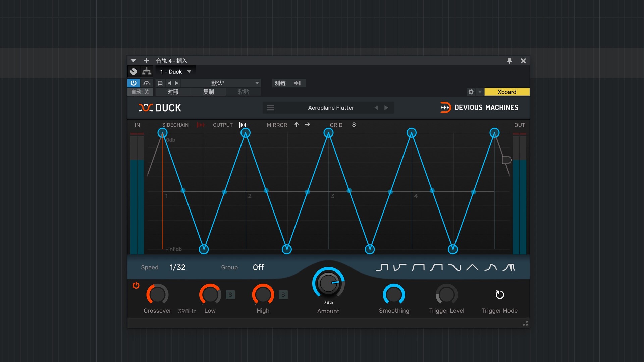Toggle 自动: 关 automation setting
This screenshot has height=362, width=644.
coord(140,92)
